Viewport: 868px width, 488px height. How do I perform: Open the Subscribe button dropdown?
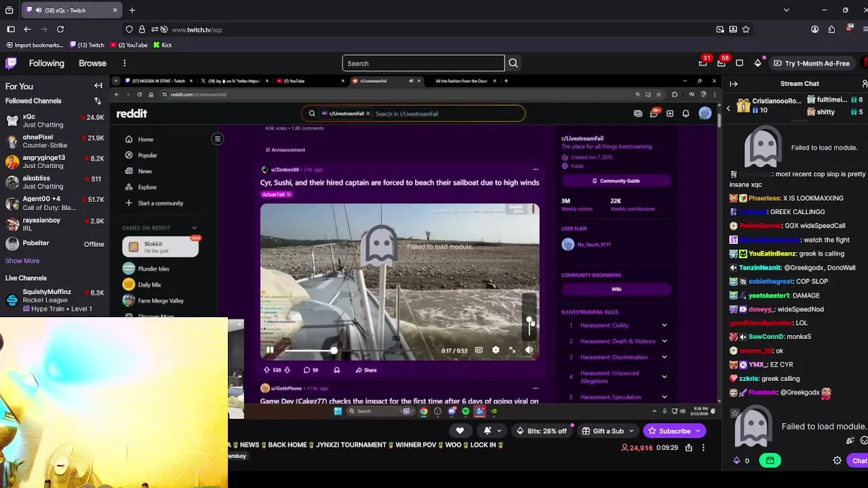pos(697,431)
